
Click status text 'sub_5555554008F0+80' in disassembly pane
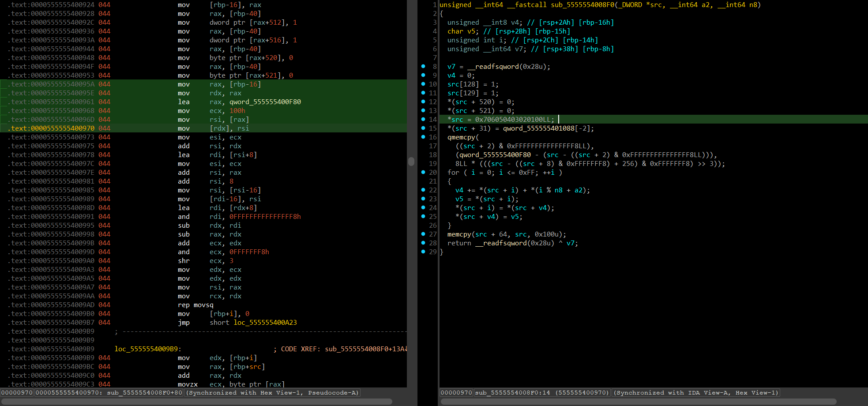[x=145, y=393]
